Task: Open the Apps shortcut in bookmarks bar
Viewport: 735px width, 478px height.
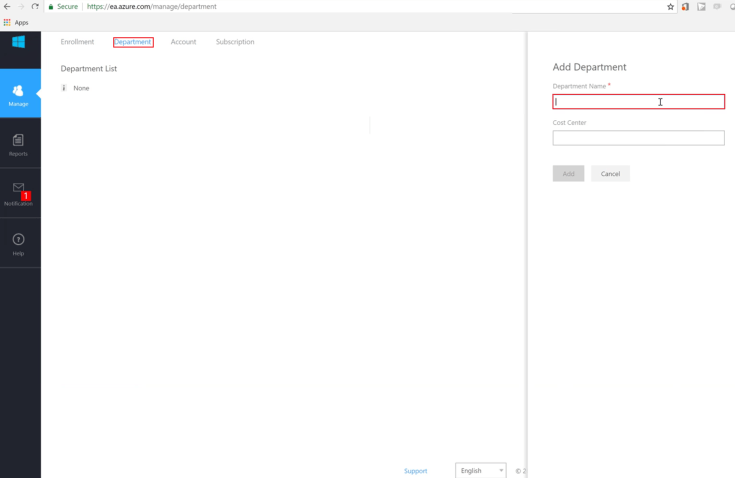Action: click(15, 22)
